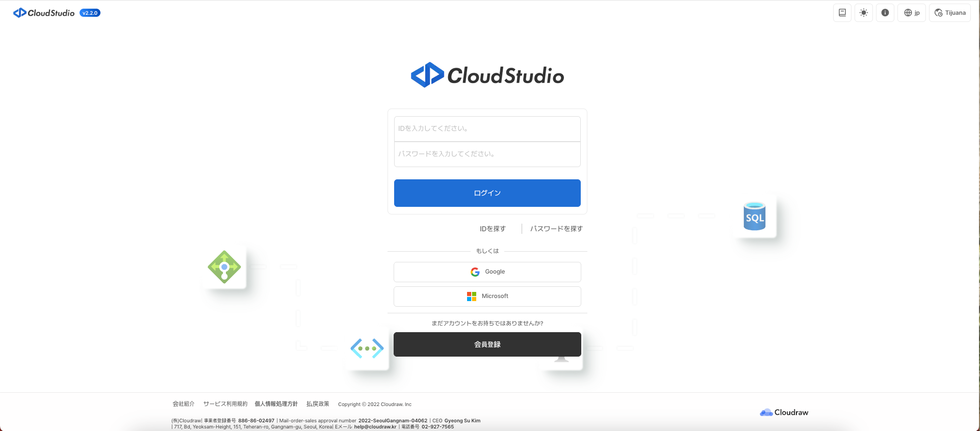Sign in with Microsoft button

click(x=487, y=297)
